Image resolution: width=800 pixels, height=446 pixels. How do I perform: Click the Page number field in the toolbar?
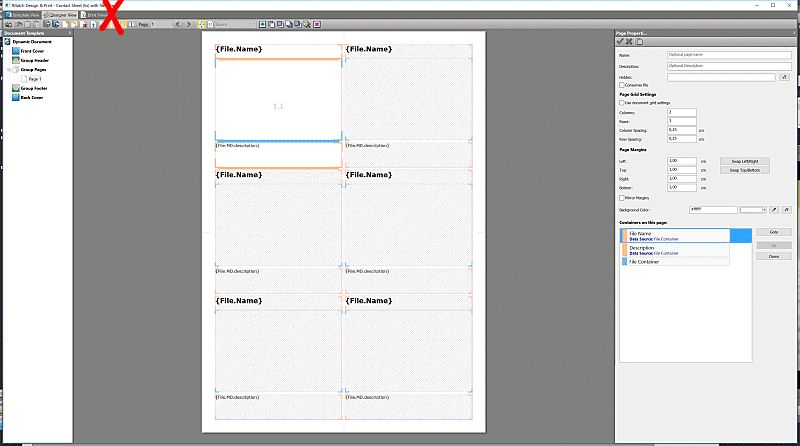pos(162,24)
